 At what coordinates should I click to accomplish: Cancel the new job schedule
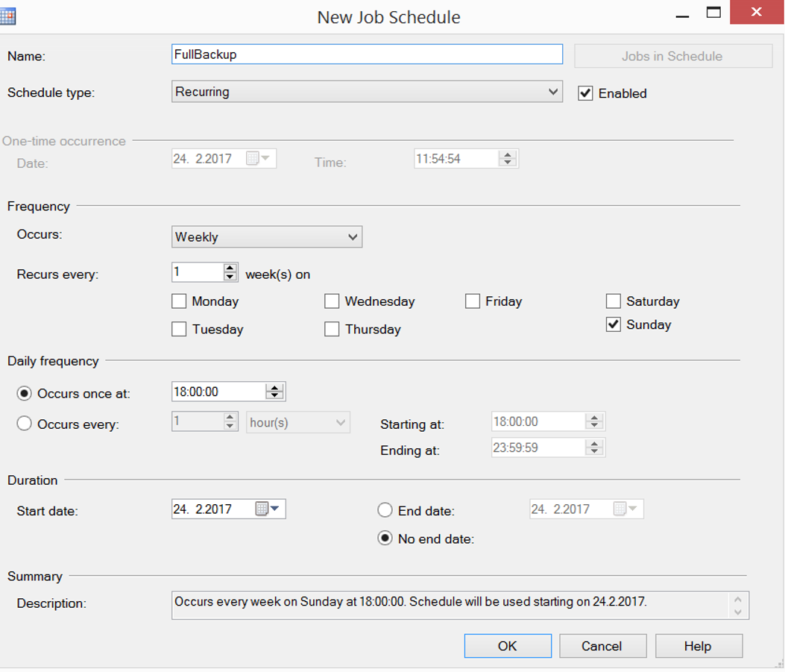tap(602, 645)
